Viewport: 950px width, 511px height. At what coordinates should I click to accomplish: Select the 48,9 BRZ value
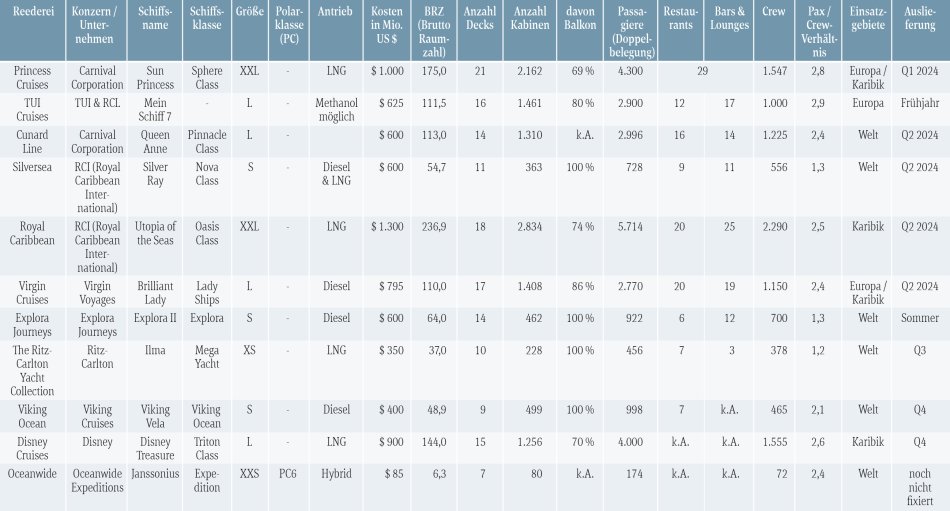pyautogui.click(x=436, y=410)
